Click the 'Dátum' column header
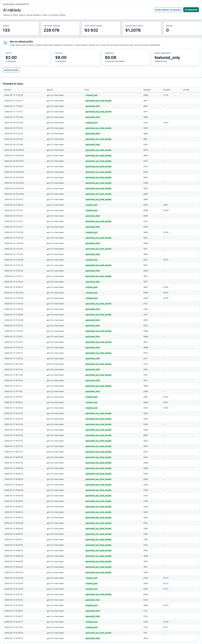Screen dimensions: 202x644 8,90
